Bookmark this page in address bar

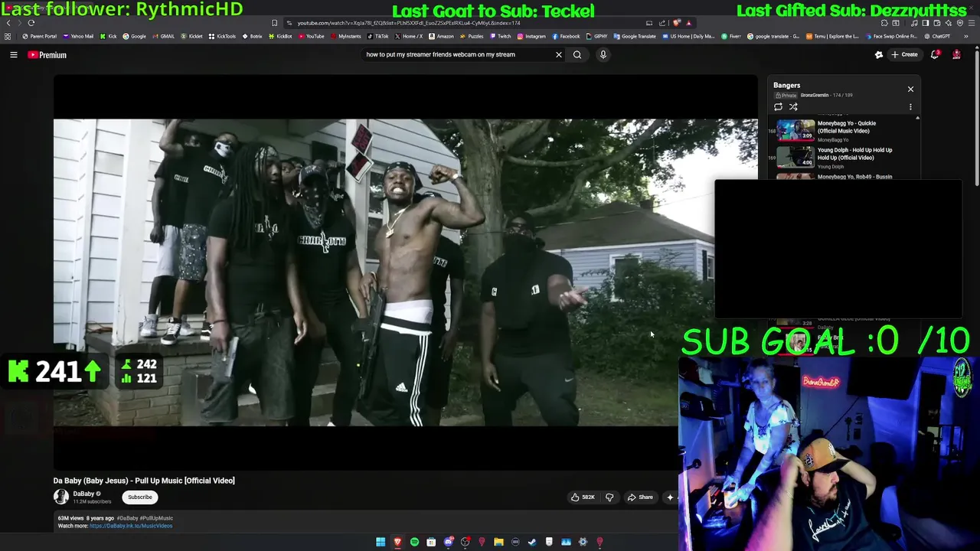[275, 23]
